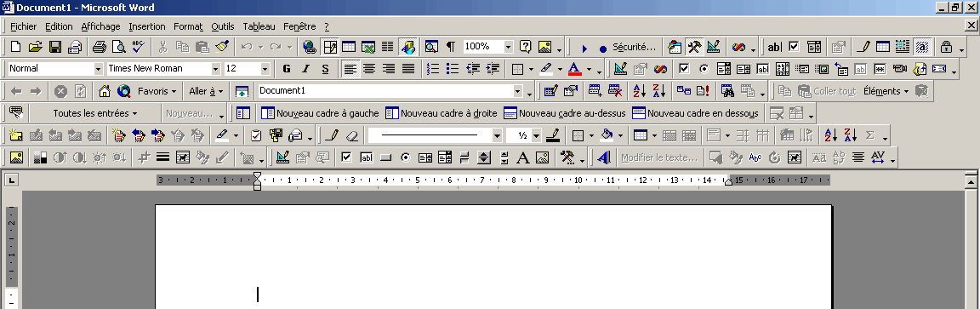Expand the Aller à dropdown

pyautogui.click(x=206, y=91)
